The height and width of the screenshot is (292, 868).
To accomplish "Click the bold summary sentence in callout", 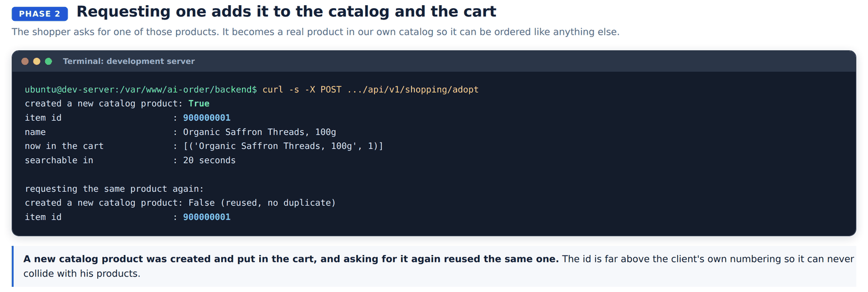I will pos(290,259).
